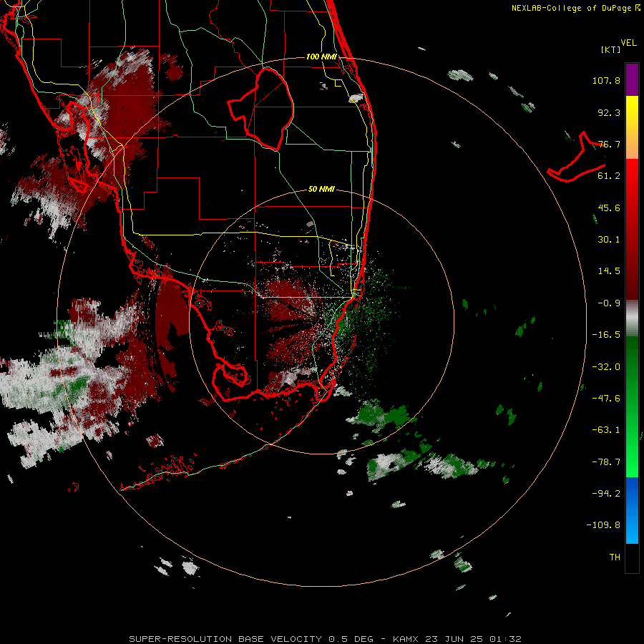Click the 100 NMI range ring label
Viewport: 644px width, 644px height.
[x=321, y=57]
